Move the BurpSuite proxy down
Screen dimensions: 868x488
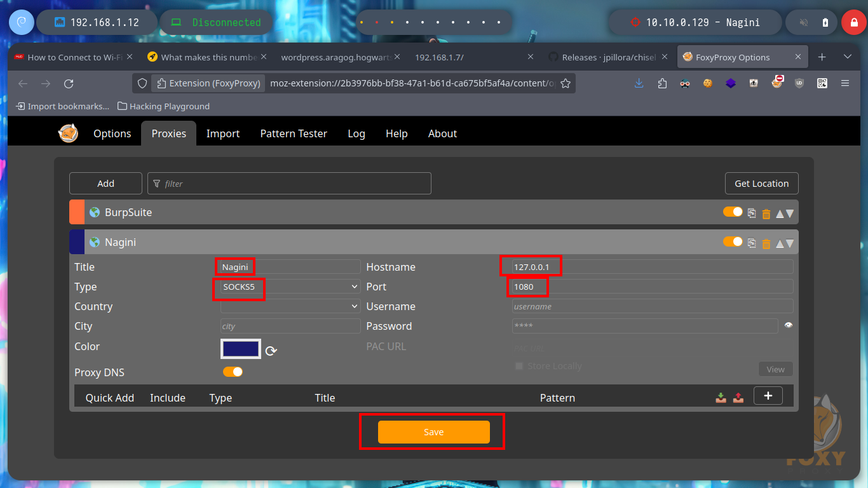[790, 213]
